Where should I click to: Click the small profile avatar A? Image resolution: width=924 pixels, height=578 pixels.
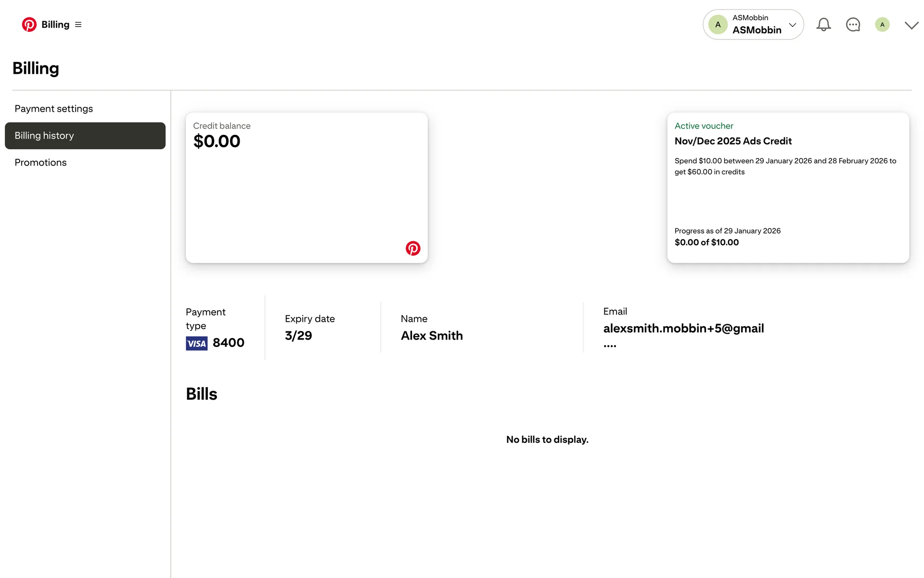point(882,25)
